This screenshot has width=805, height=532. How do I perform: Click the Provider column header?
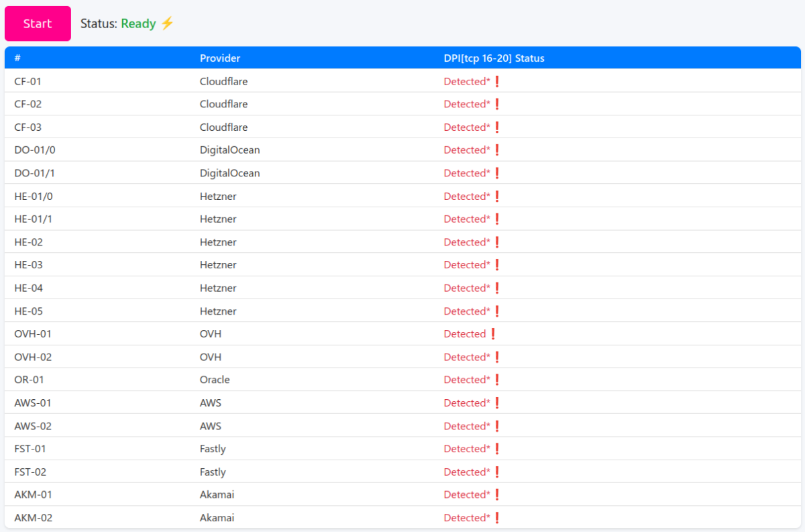[x=220, y=58]
